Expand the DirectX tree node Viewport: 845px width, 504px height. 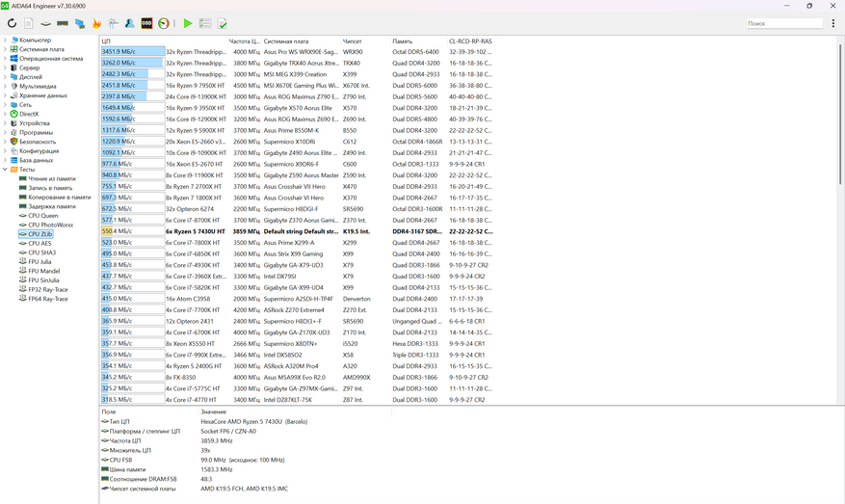[x=5, y=114]
